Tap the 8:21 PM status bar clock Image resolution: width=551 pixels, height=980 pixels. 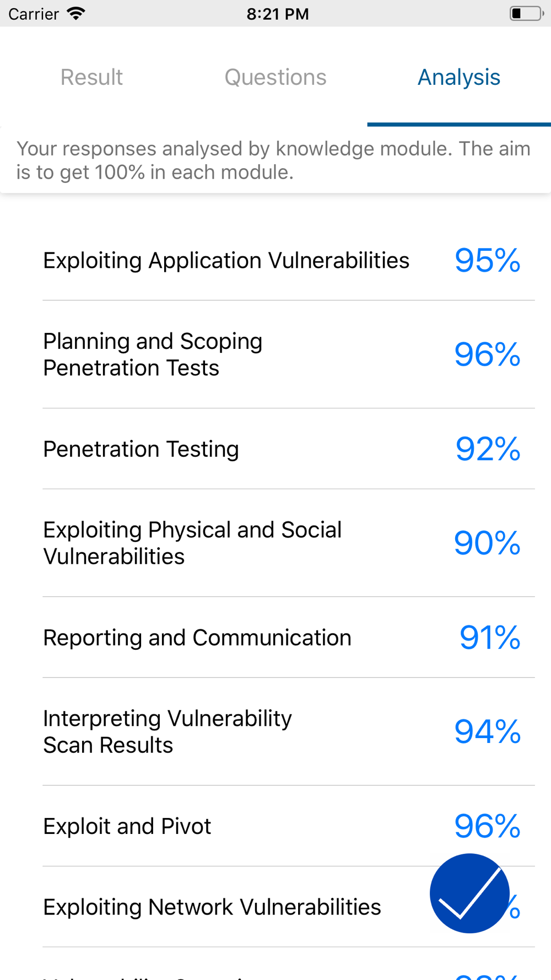278,14
